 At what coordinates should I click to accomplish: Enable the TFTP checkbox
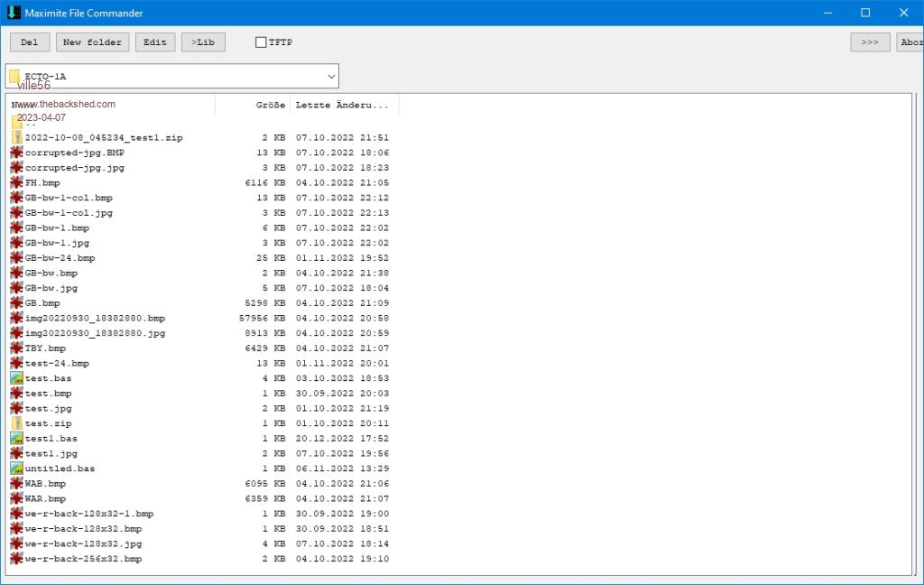click(x=262, y=42)
